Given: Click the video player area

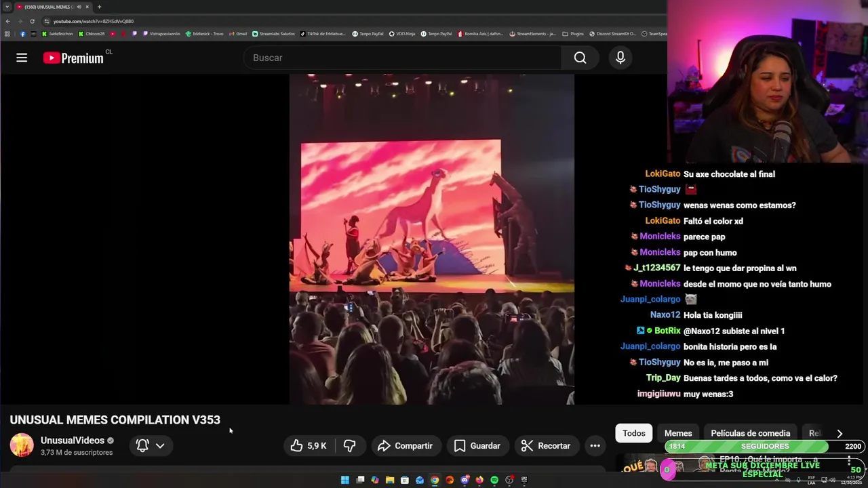Looking at the screenshot, I should 432,239.
